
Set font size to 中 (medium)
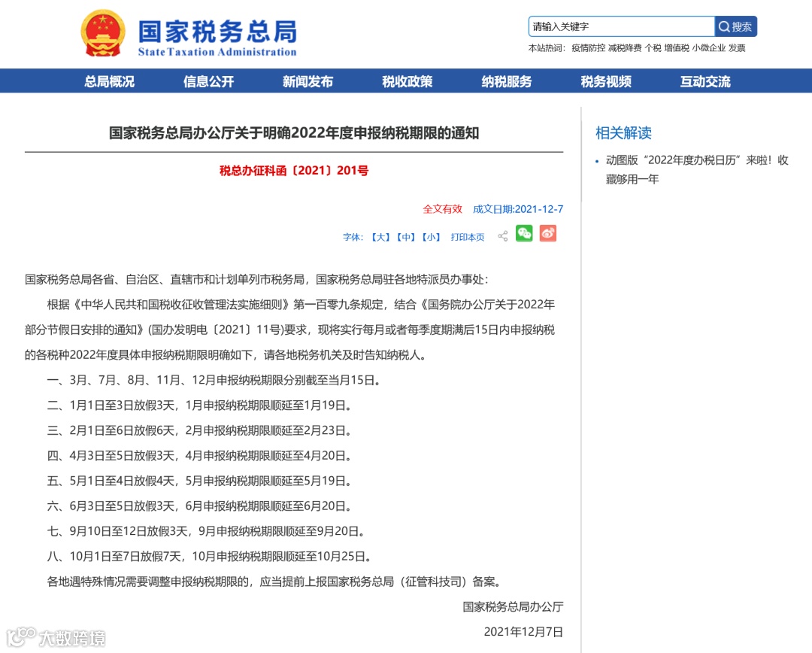(406, 238)
